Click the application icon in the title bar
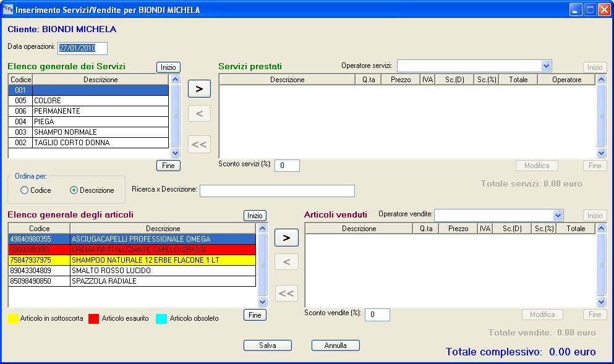This screenshot has height=364, width=614. pos(7,9)
